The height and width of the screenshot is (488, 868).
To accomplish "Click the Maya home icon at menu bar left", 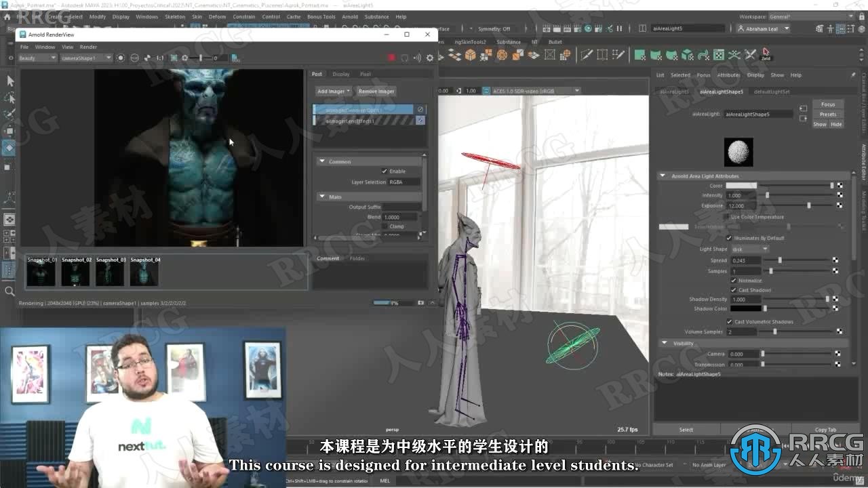I will [x=8, y=16].
